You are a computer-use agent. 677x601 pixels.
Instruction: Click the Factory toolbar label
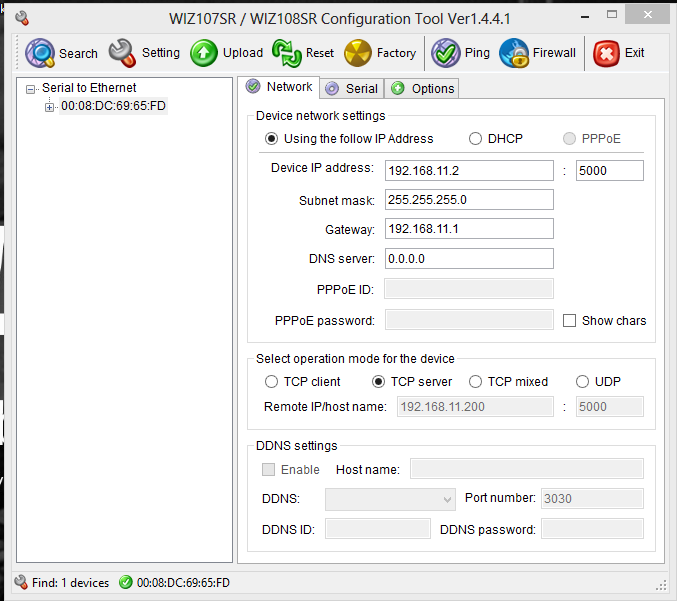[396, 53]
